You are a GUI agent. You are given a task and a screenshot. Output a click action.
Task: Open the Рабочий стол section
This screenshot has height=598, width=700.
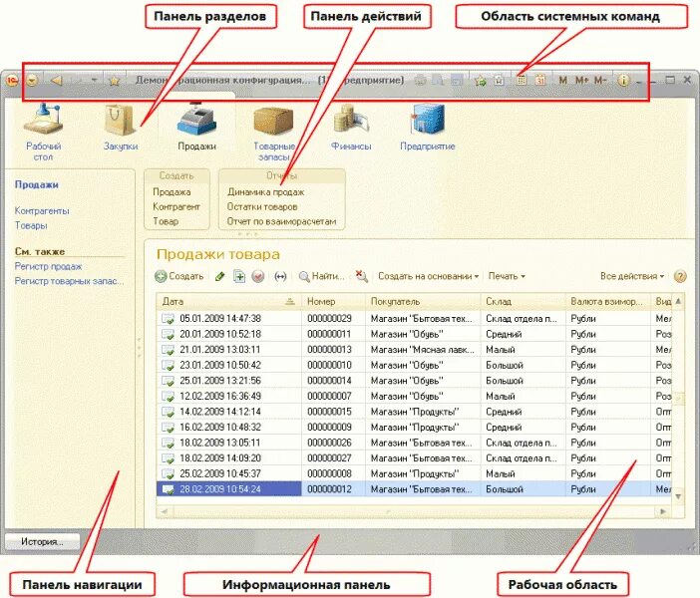coord(43,132)
